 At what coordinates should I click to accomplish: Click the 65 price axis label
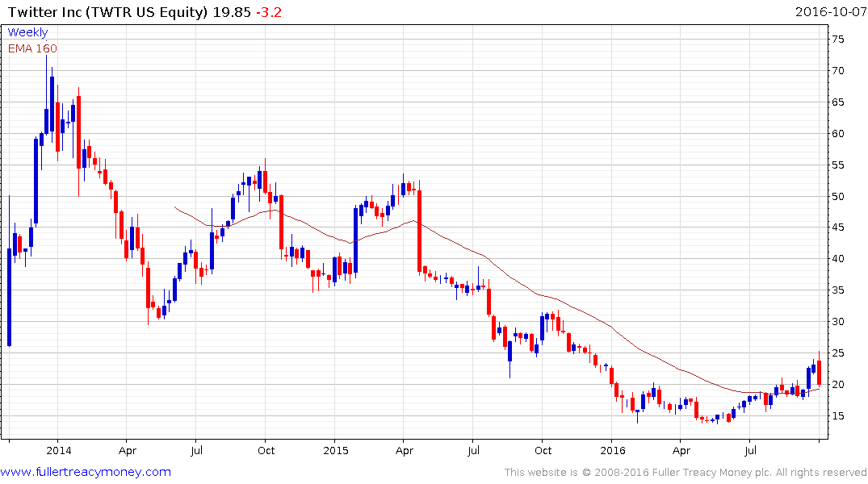(837, 102)
